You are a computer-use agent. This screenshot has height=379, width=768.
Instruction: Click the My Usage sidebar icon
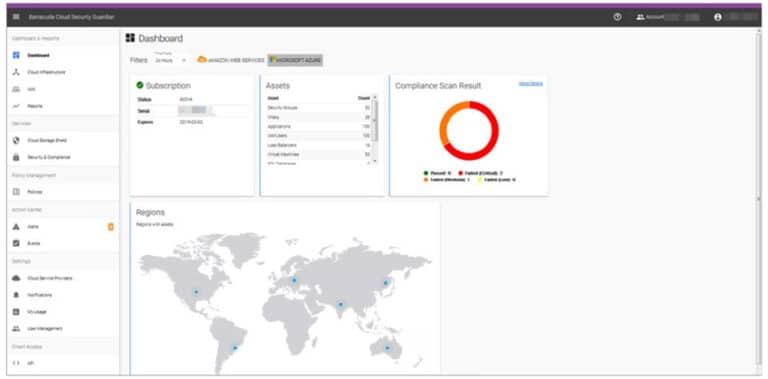tap(16, 312)
